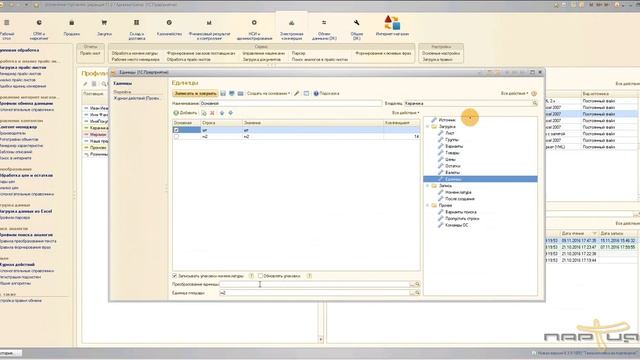The image size is (640, 360).
Task: Click the Подсказка help icon
Action: (x=316, y=93)
